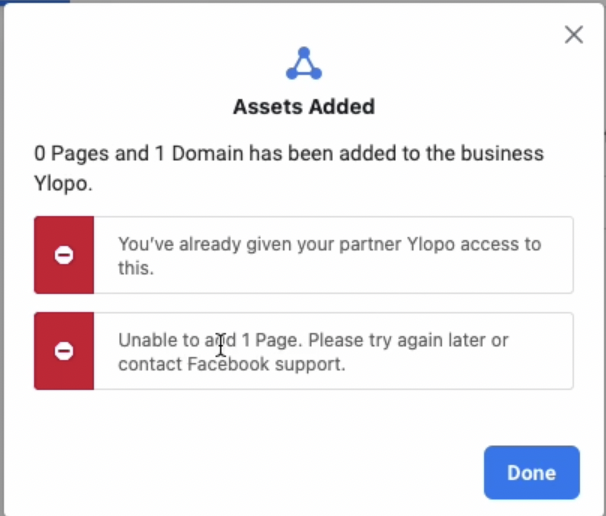Click the red error icon beside 'Unable to add' message
This screenshot has height=516, width=606.
coord(64,351)
